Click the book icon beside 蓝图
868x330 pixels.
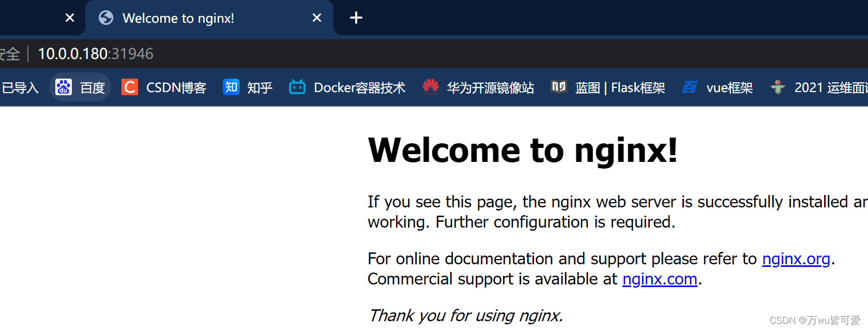click(x=559, y=87)
